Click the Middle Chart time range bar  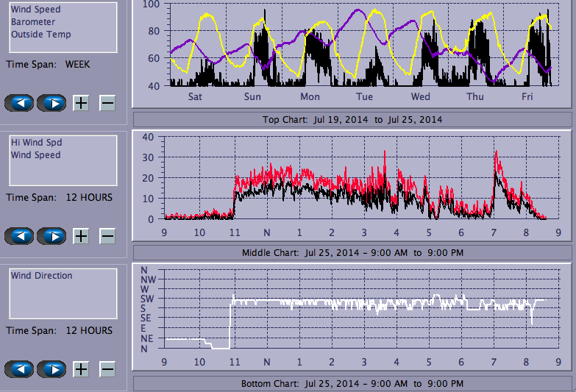click(352, 253)
